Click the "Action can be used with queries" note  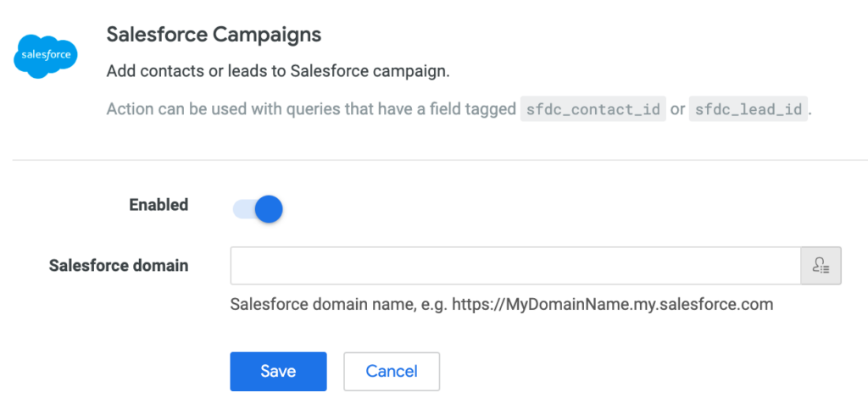coord(311,109)
